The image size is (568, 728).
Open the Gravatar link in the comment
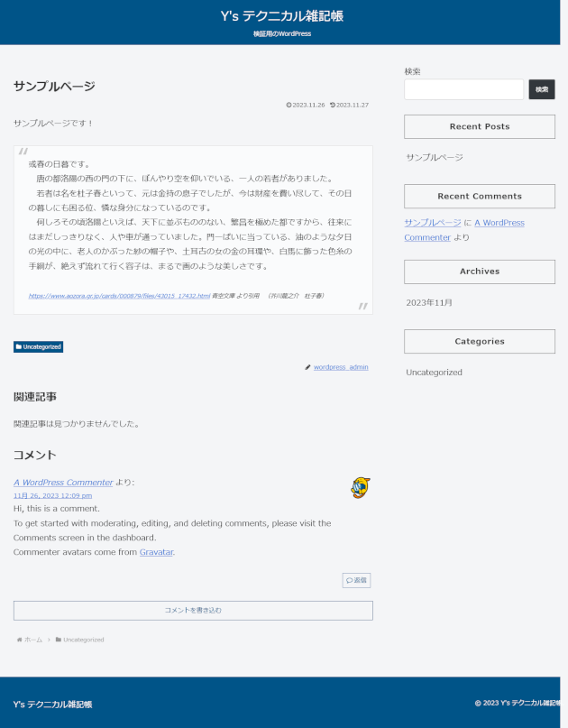tap(156, 552)
